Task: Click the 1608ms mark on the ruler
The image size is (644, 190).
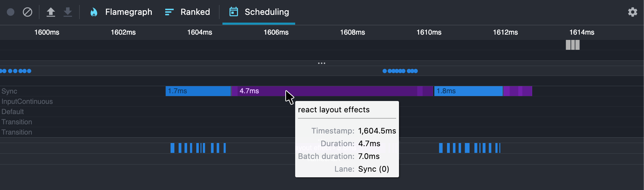Action: click(352, 32)
